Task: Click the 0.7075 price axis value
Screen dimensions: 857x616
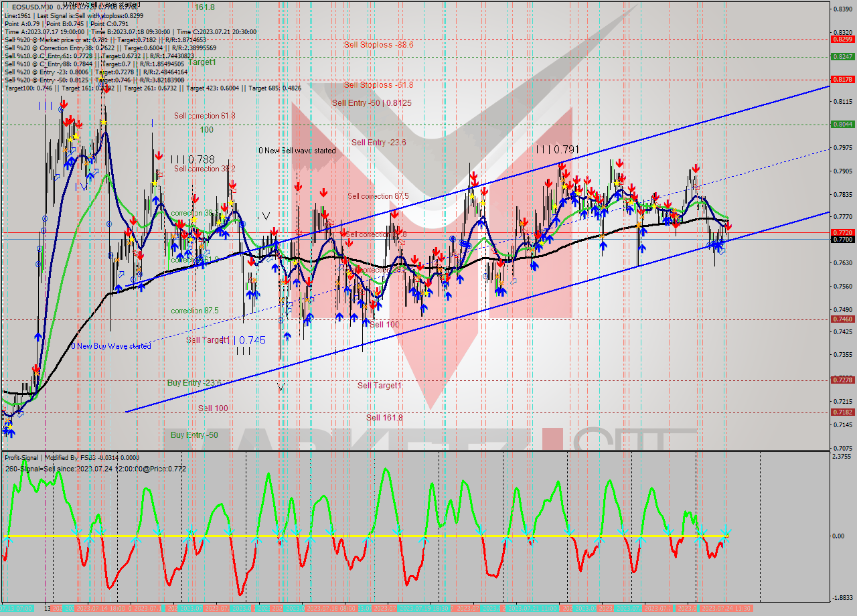Action: pyautogui.click(x=842, y=447)
